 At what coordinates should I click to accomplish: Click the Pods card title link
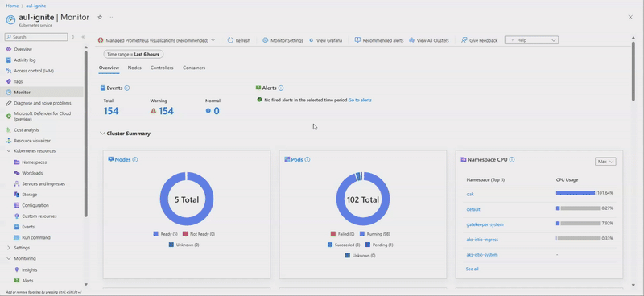(x=297, y=160)
